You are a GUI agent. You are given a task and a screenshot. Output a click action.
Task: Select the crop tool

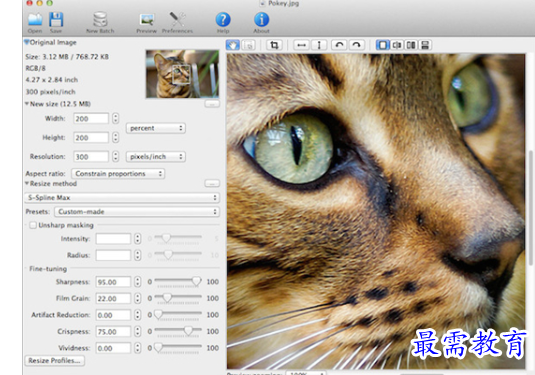coord(274,45)
